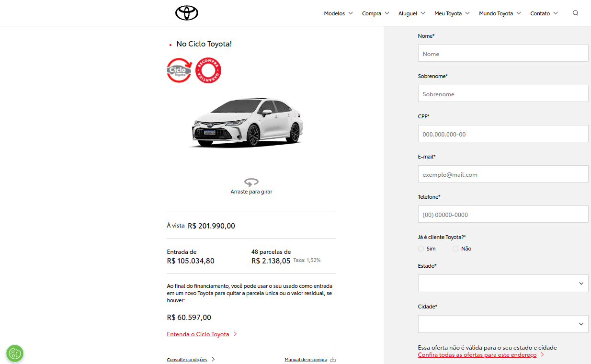The image size is (591, 364).
Task: Click the Recompra Garantida badge
Action: tap(208, 70)
